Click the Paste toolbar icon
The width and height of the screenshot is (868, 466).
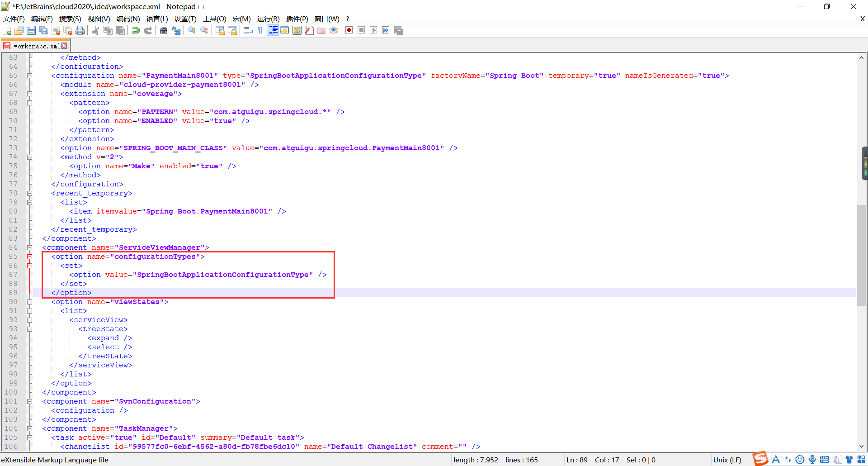pos(120,30)
